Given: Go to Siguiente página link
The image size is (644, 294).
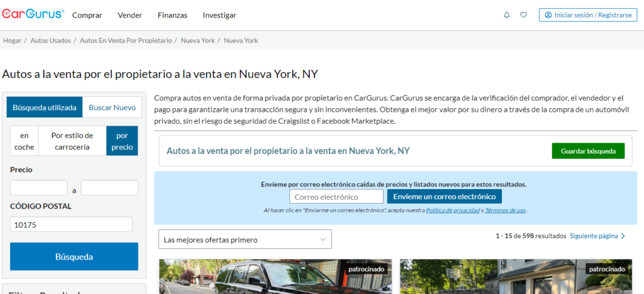Looking at the screenshot, I should point(594,236).
